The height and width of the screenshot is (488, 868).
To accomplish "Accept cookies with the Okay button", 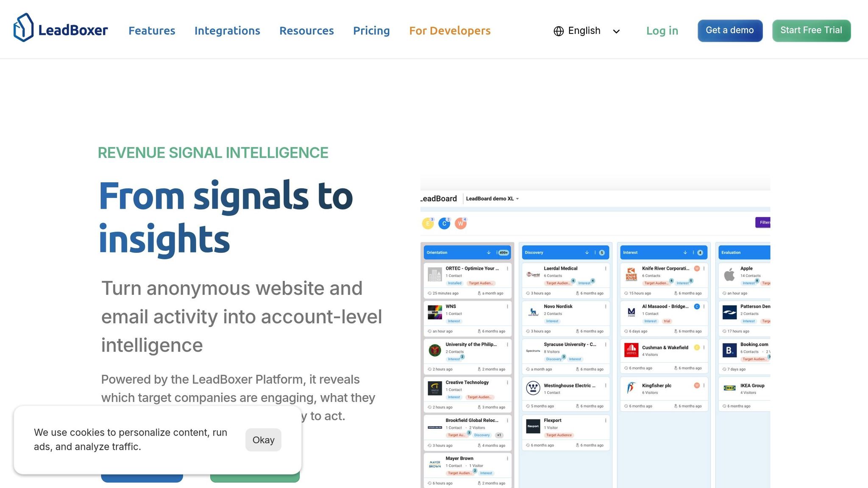I will [x=263, y=440].
